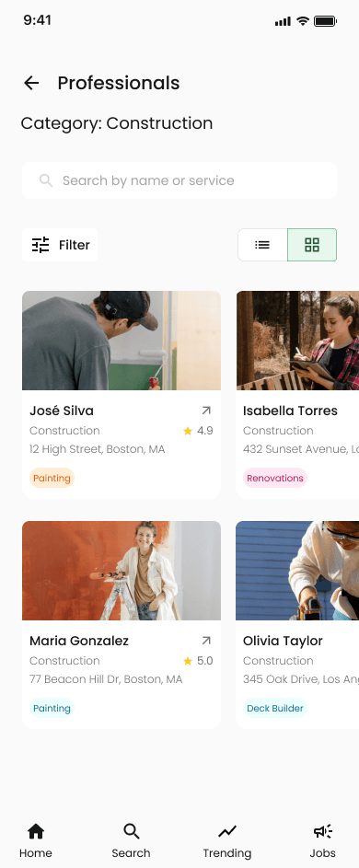Click the 345 Oak Drive address
359x868 pixels.
(x=301, y=680)
